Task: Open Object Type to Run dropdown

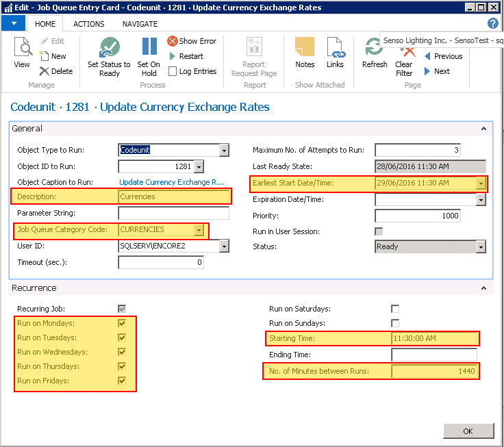Action: point(224,150)
